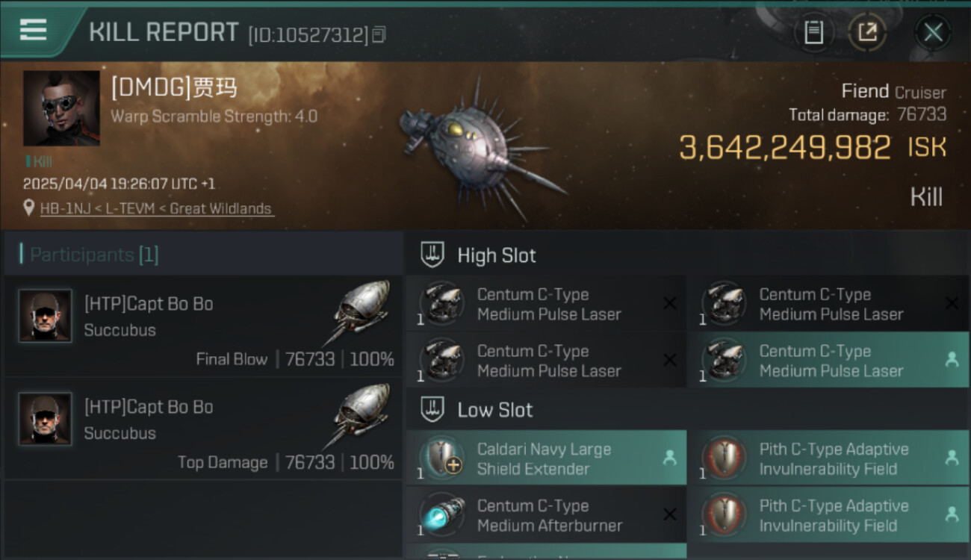Click the victim pilot portrait

coord(61,108)
